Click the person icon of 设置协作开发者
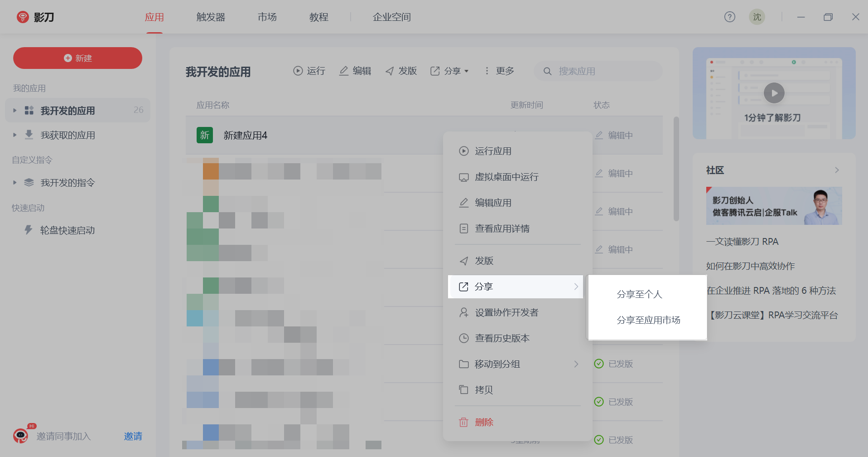Image resolution: width=868 pixels, height=457 pixels. [464, 312]
